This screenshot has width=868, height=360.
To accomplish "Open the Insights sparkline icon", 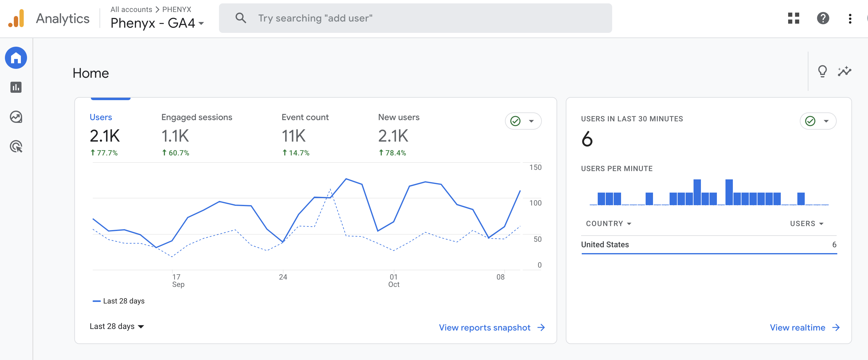I will pyautogui.click(x=844, y=71).
